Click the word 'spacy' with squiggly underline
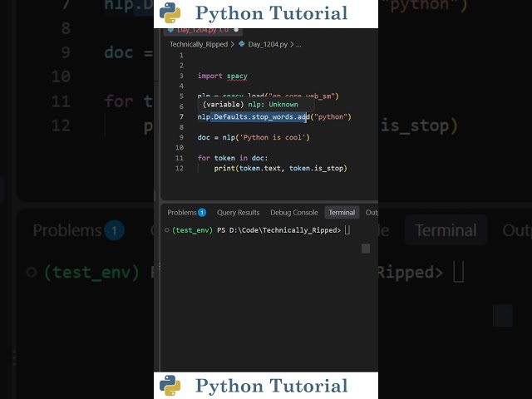532x399 pixels. pyautogui.click(x=237, y=76)
